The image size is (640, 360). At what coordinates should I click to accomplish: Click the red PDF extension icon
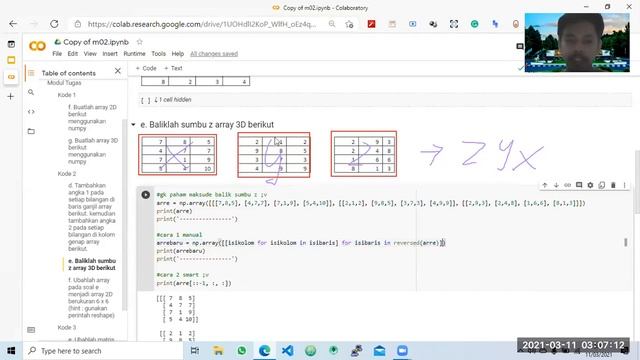point(371,24)
